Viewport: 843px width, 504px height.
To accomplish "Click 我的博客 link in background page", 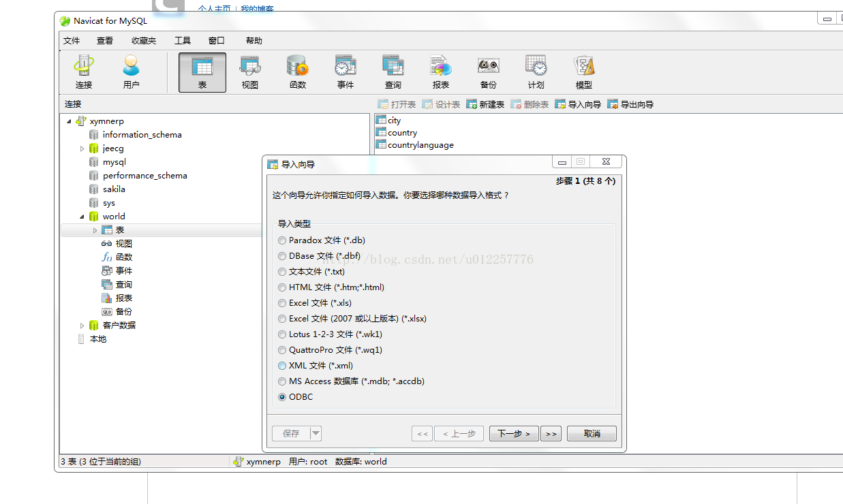I will (x=258, y=9).
